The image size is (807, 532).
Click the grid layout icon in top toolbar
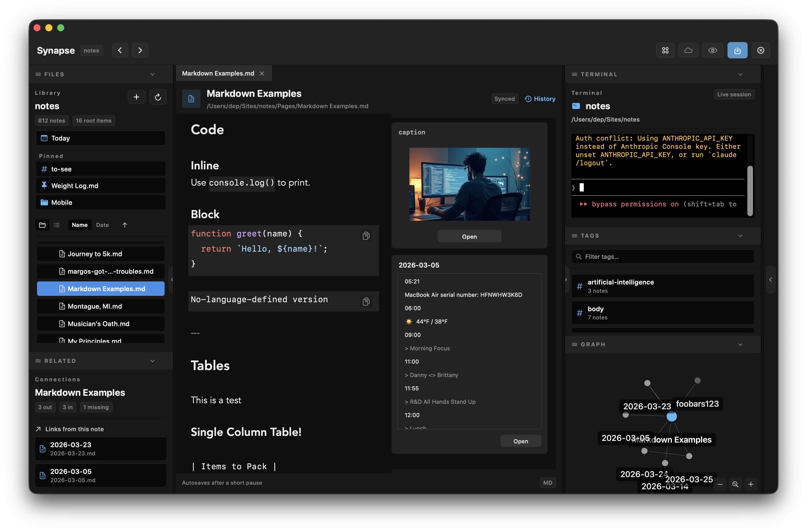click(x=665, y=50)
